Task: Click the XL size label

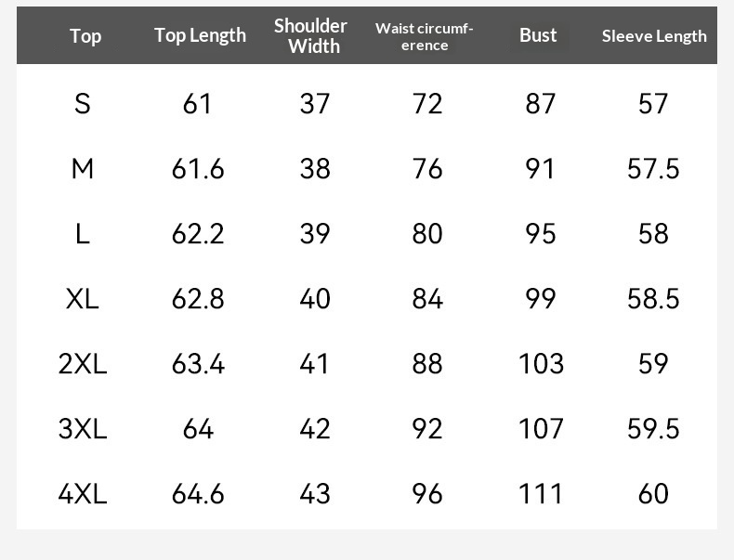Action: coord(83,299)
